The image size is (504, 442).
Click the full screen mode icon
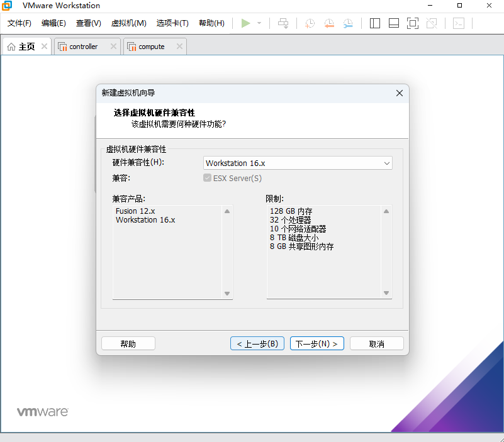(413, 23)
